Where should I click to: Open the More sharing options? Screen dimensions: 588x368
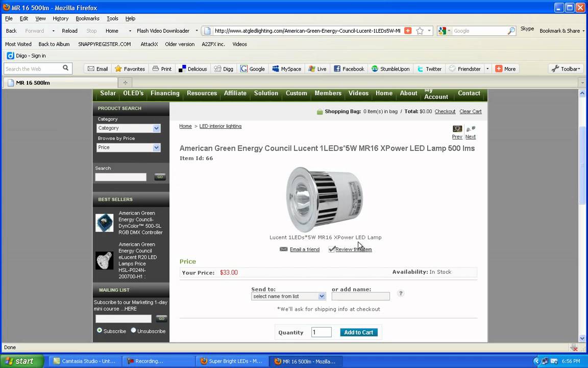click(505, 68)
